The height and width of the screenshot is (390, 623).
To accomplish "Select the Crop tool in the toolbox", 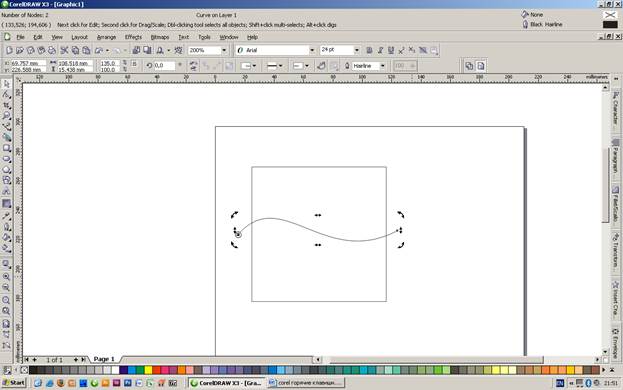I will (x=6, y=106).
